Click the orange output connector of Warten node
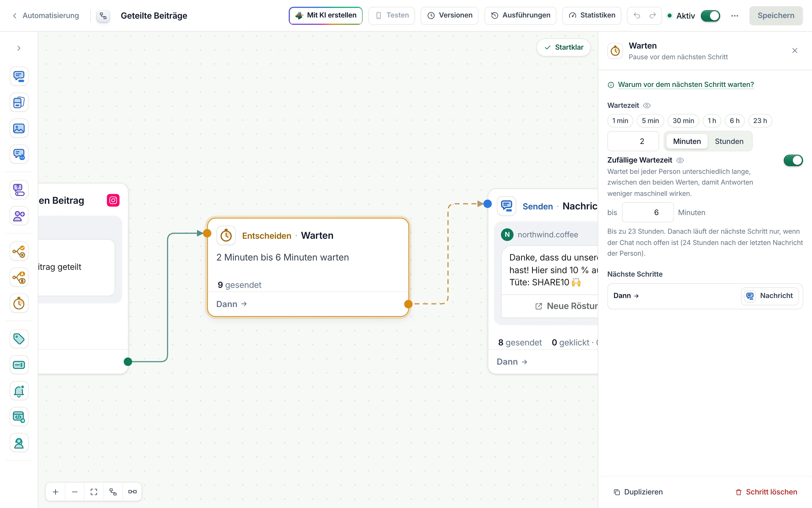 [408, 304]
